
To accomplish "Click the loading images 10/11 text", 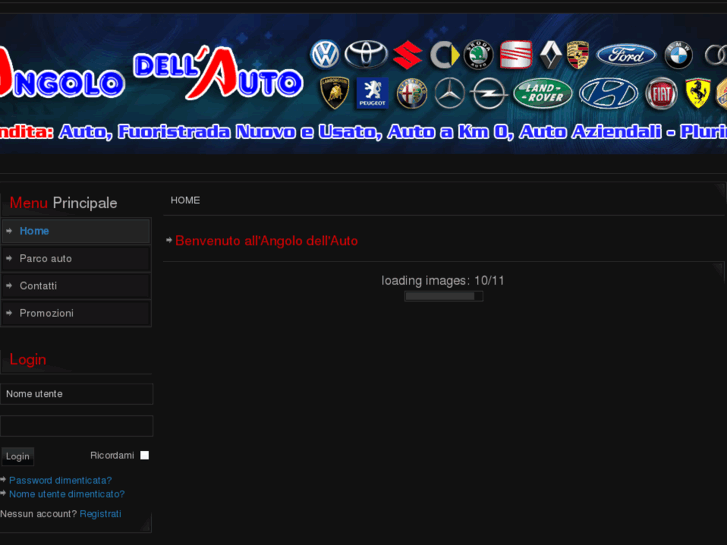I will pos(443,281).
